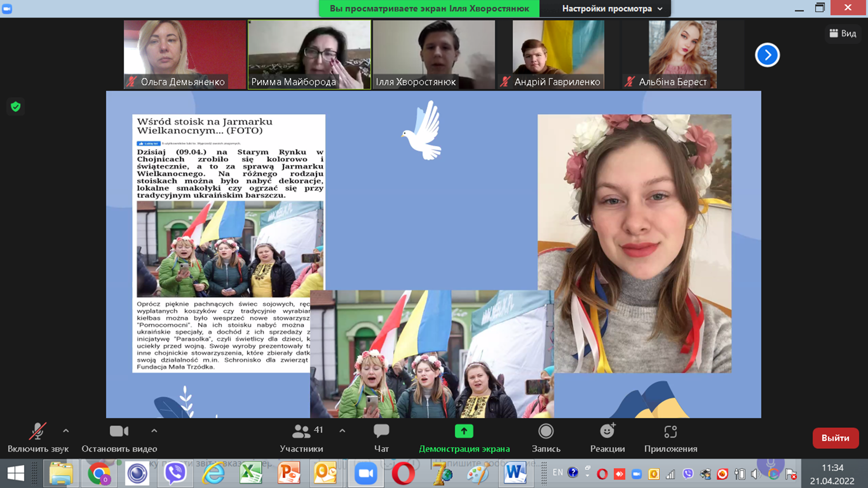The height and width of the screenshot is (488, 868).
Task: Click the EN language indicator in tray
Action: pos(557,472)
